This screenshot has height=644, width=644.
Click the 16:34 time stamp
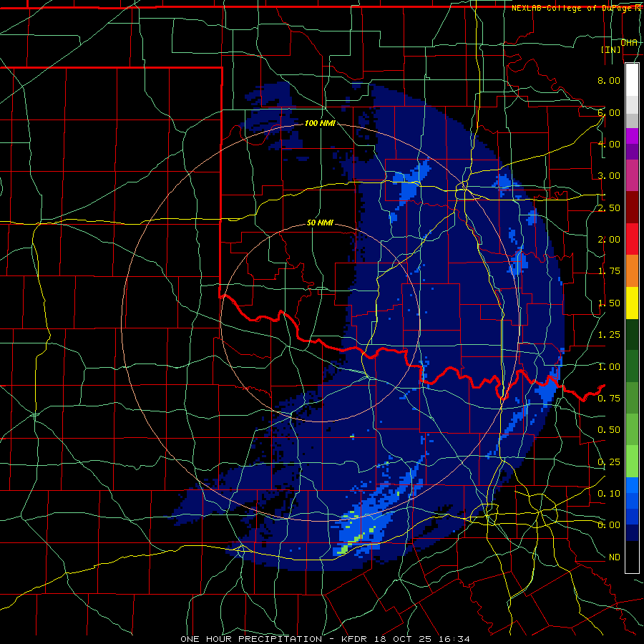click(x=454, y=639)
